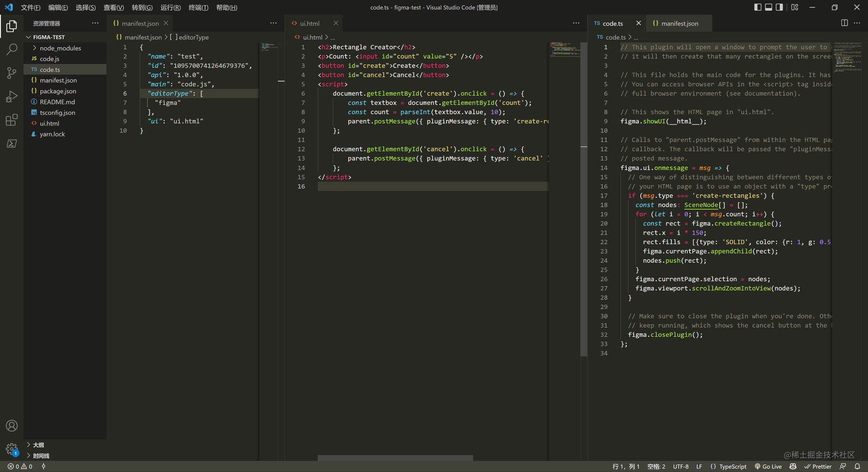868x472 pixels.
Task: Open README.md in the explorer
Action: coord(65,102)
